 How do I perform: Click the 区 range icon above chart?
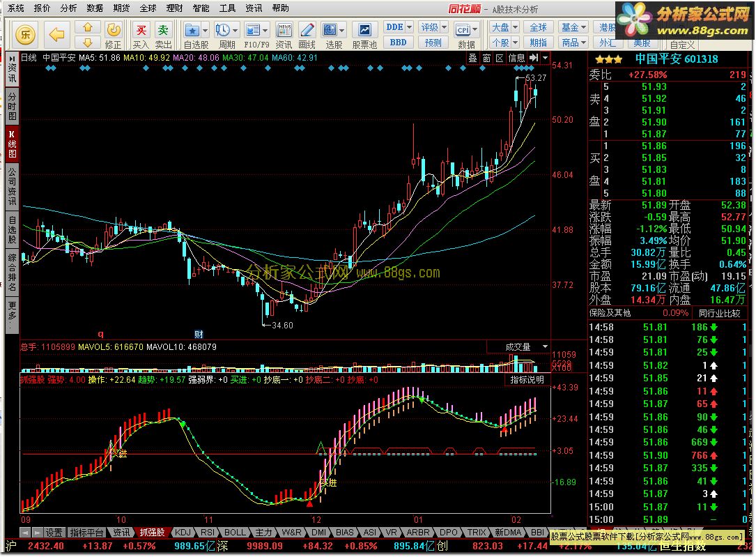point(500,58)
